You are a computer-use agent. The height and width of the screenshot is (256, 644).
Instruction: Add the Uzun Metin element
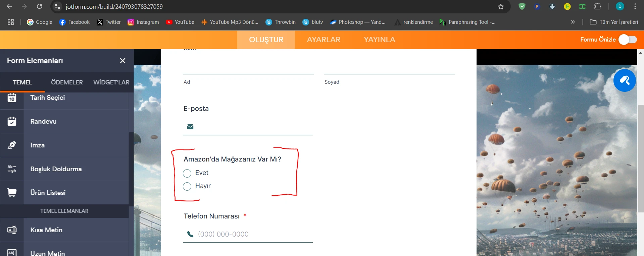[64, 249]
